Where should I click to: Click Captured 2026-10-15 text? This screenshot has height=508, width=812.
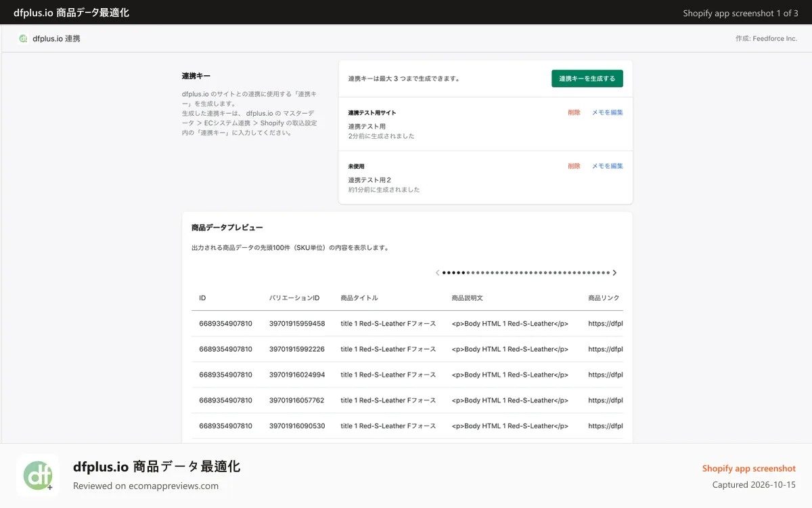pos(754,485)
